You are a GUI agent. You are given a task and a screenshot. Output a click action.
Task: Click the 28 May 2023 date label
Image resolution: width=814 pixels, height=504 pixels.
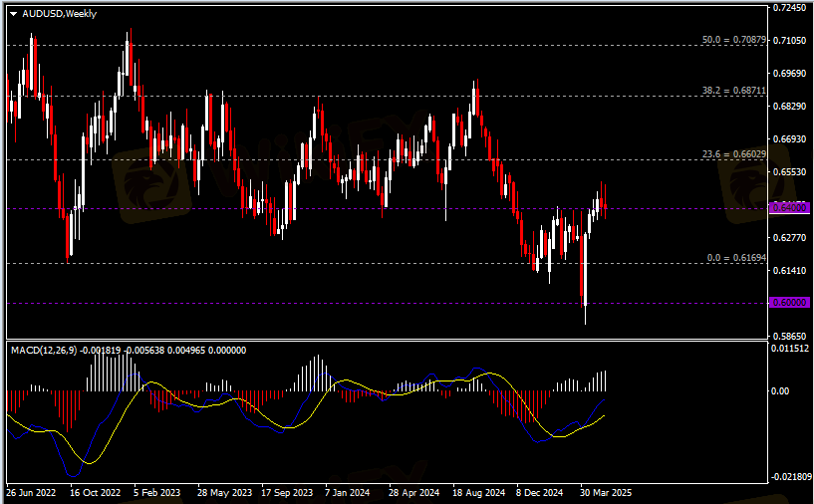(x=224, y=493)
